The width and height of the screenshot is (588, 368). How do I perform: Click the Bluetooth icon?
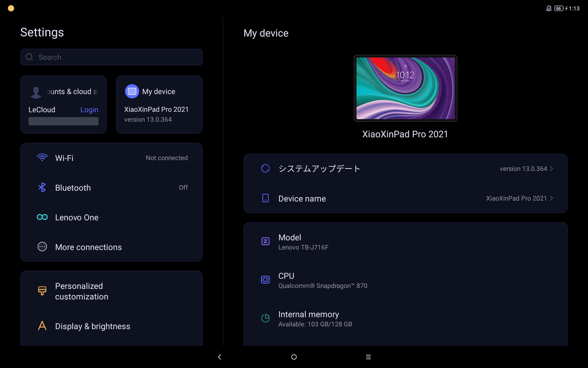(x=42, y=187)
